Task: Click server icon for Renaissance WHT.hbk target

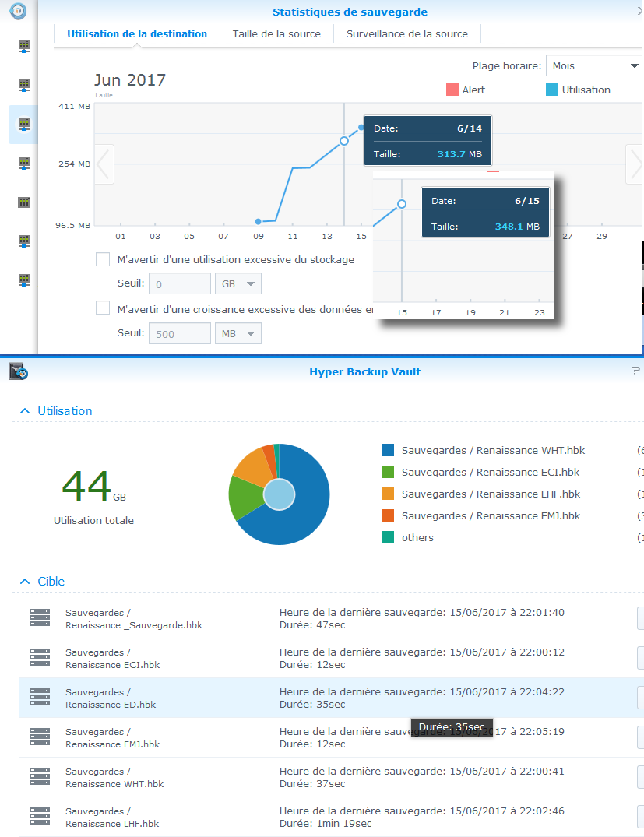Action: (40, 776)
